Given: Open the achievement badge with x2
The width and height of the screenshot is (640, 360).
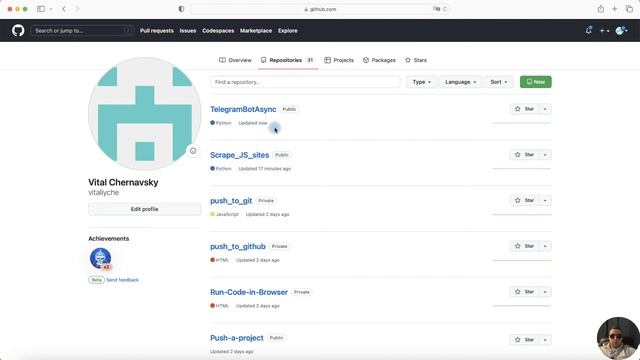Looking at the screenshot, I should point(100,258).
